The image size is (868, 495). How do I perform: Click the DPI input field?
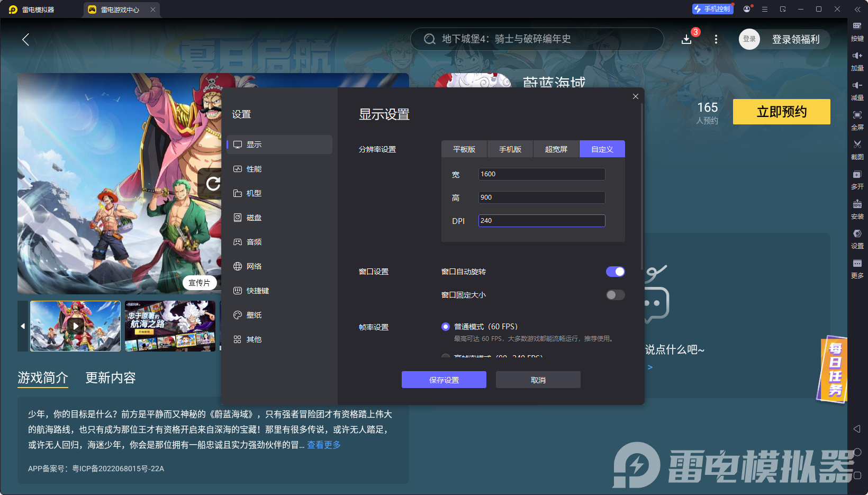(542, 221)
